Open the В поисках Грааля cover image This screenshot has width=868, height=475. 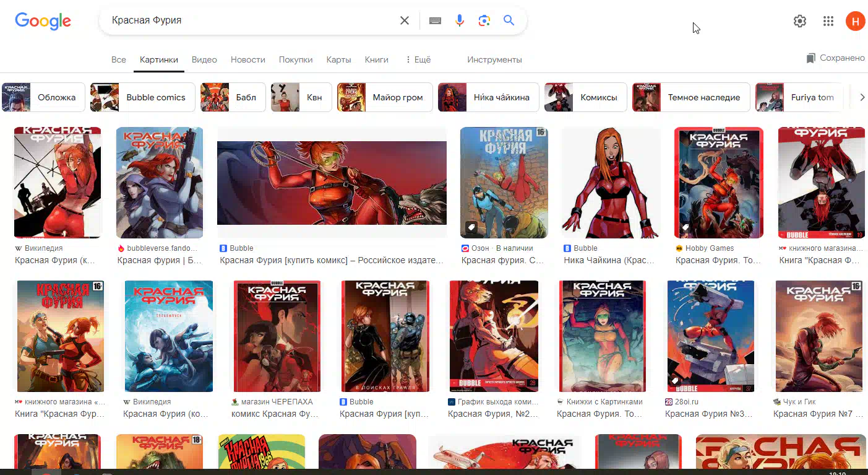tap(385, 336)
